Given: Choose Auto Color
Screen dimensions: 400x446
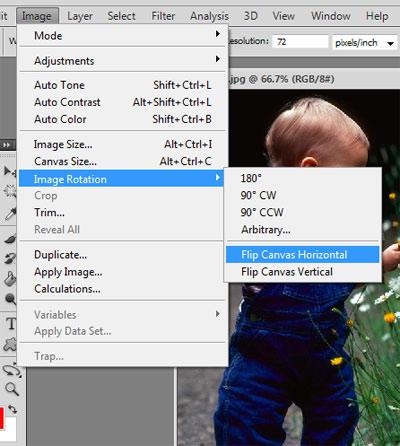Looking at the screenshot, I should click(122, 119).
